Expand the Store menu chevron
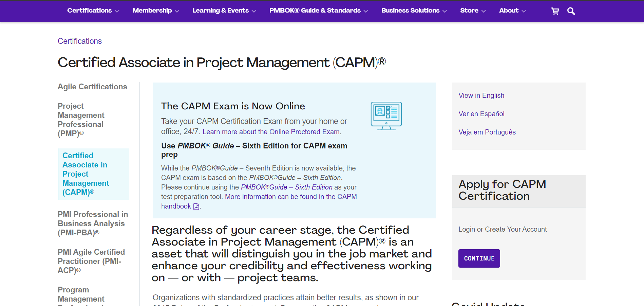The width and height of the screenshot is (644, 306). [484, 11]
